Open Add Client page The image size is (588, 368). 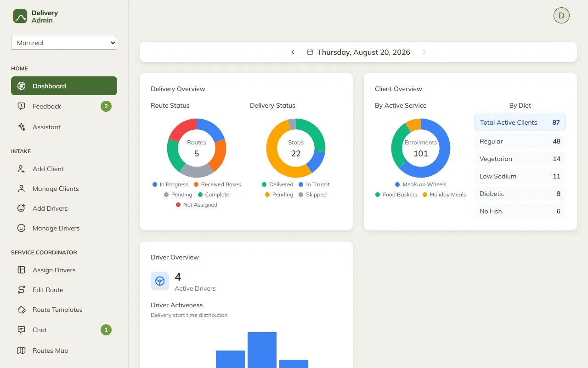click(64, 169)
